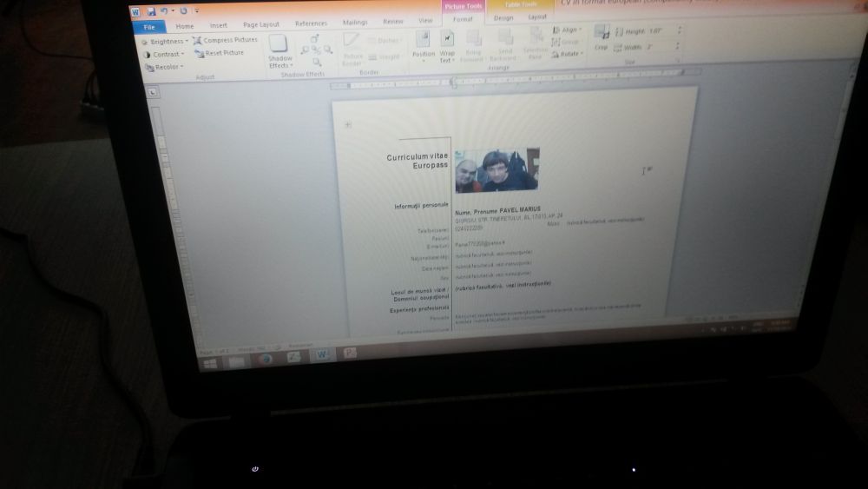Switch to Word in the taskbar
Screen dimensions: 868x489
(322, 354)
